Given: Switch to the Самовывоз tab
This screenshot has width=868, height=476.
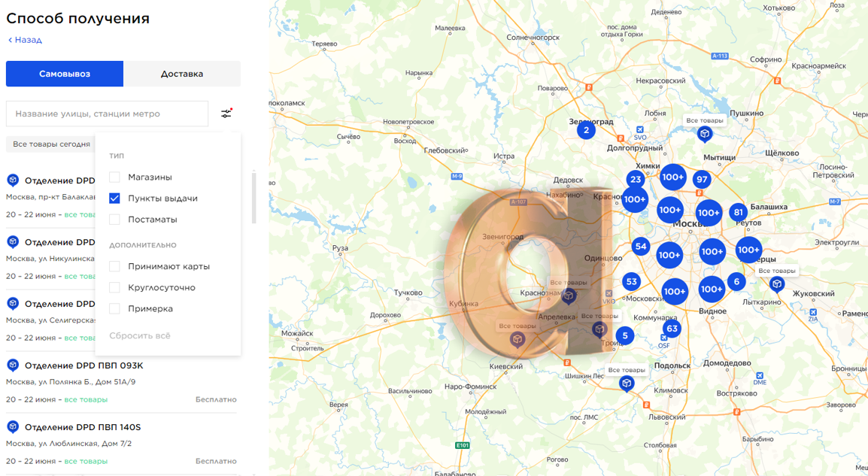Looking at the screenshot, I should 65,74.
